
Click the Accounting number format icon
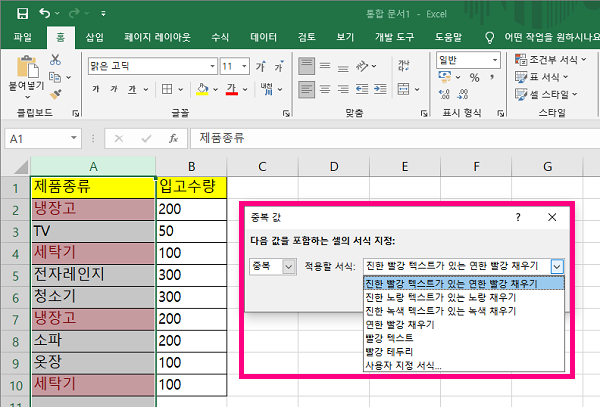444,77
